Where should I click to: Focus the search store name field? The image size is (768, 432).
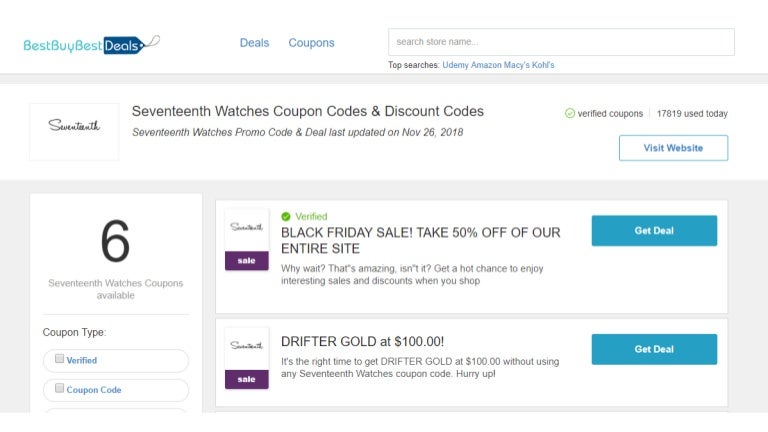tap(561, 42)
